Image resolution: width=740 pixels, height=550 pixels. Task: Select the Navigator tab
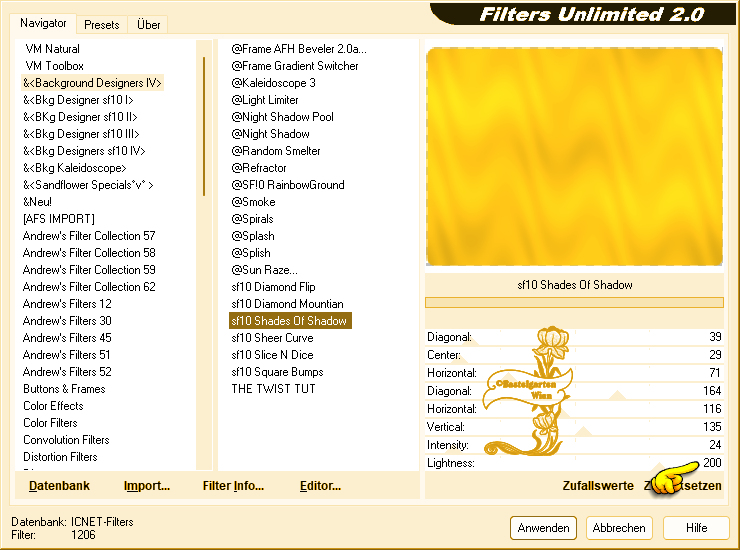[43, 23]
